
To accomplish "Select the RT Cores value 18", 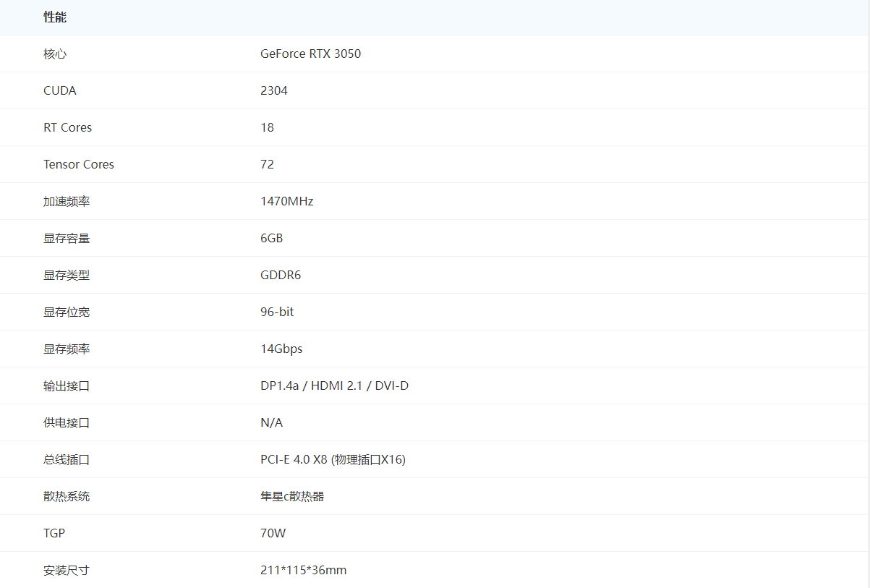I will pos(268,128).
